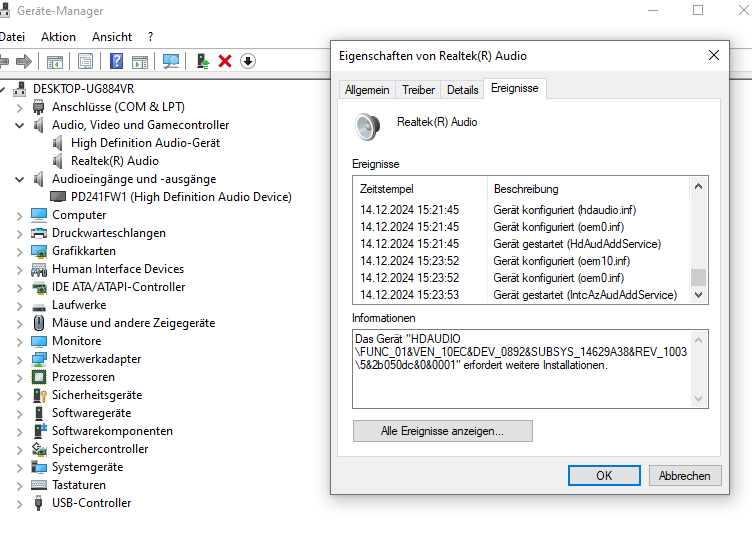Select the Gerät gestartet (HdAudAddService) event
Viewport: 752px width, 534px height.
(522, 244)
